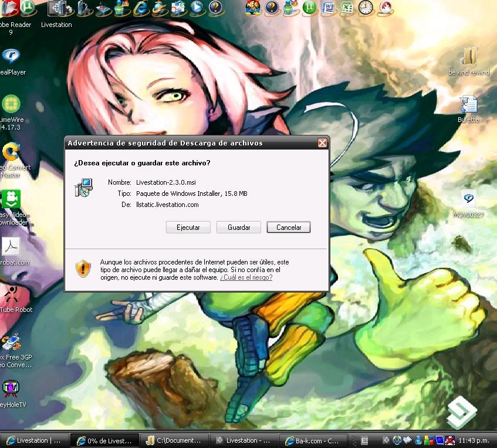Open the Bufette document shortcut

tap(468, 108)
